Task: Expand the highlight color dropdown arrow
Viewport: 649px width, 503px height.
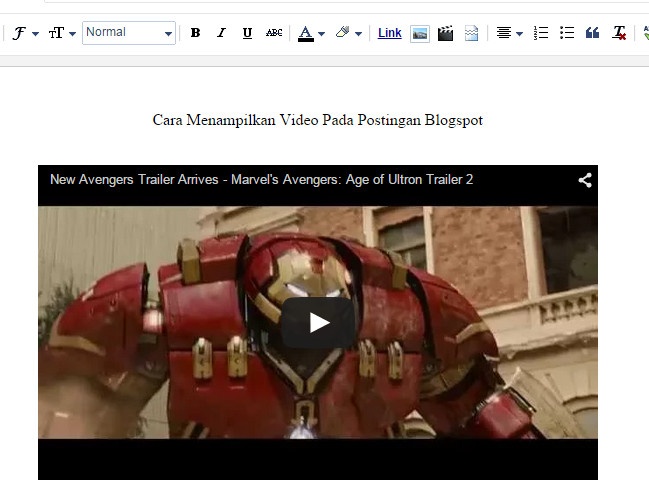Action: 358,34
